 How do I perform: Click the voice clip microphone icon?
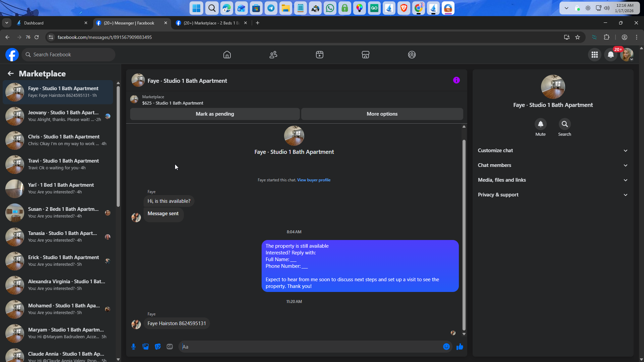pos(133,347)
